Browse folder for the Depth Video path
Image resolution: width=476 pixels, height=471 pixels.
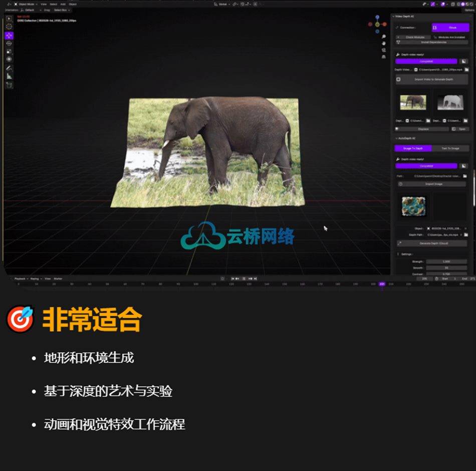[x=466, y=70]
